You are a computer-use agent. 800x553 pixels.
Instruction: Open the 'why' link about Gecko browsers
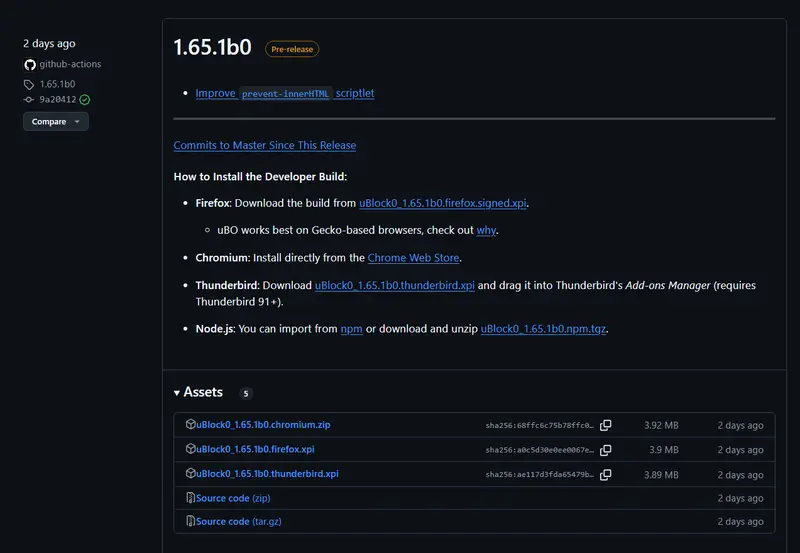coord(486,230)
